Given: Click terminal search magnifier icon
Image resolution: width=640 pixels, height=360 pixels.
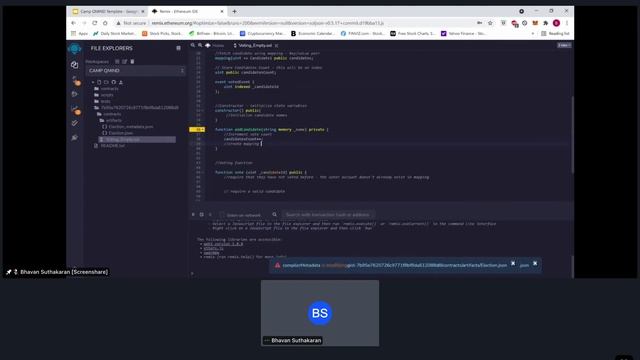Looking at the screenshot, I should (275, 215).
